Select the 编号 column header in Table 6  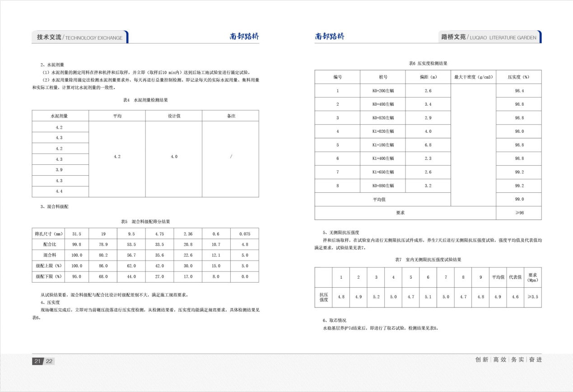[337, 77]
